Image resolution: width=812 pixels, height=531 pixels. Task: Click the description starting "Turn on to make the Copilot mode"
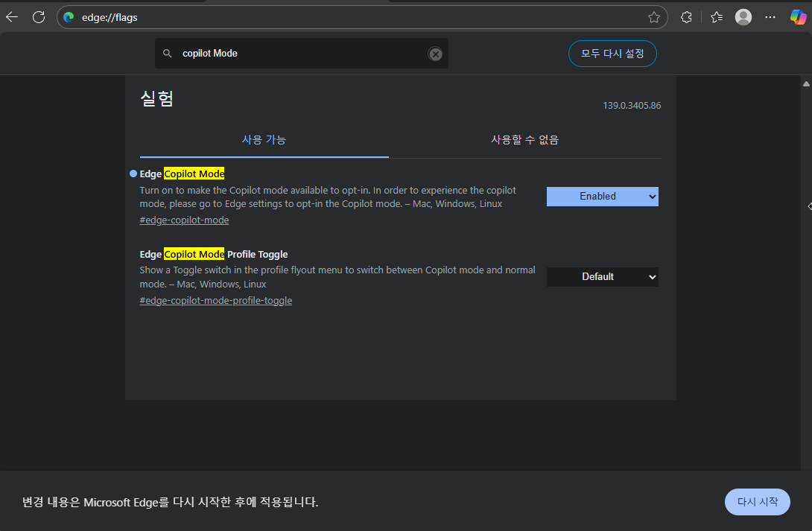point(328,197)
